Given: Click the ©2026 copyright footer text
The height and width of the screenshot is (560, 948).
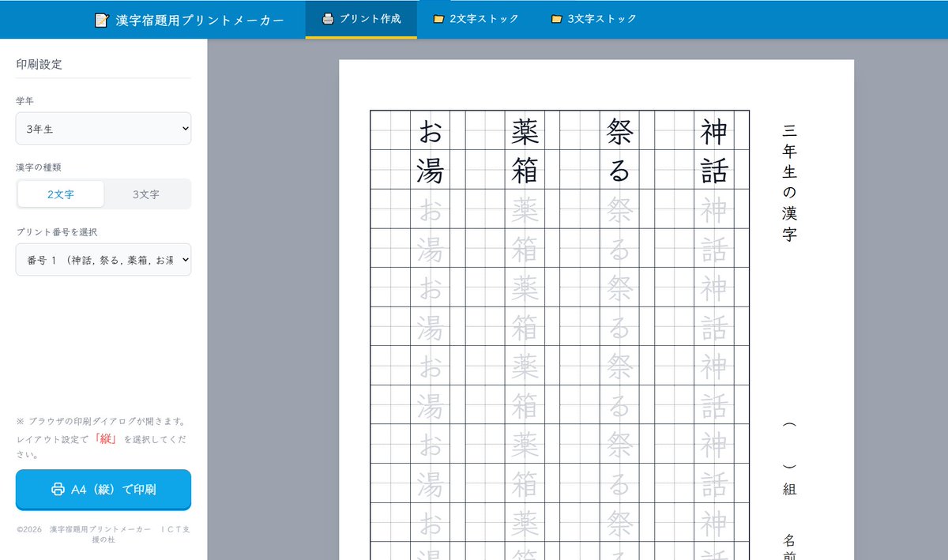Looking at the screenshot, I should (103, 534).
